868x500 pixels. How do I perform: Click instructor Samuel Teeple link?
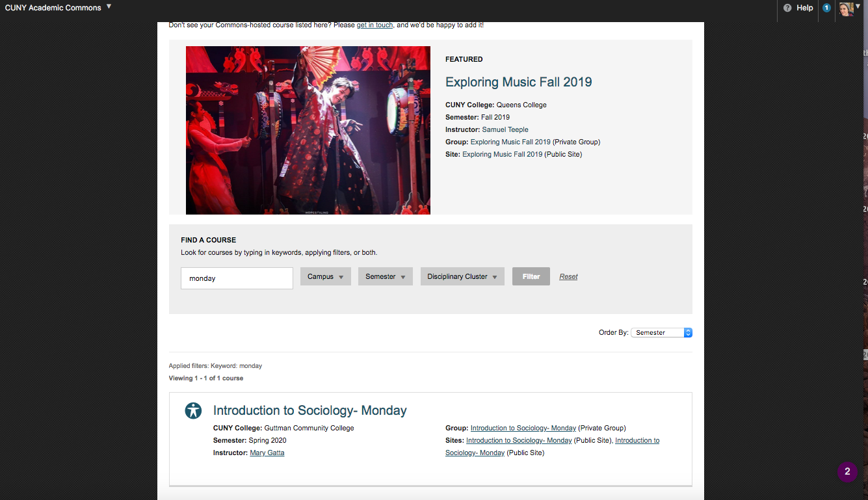click(505, 129)
